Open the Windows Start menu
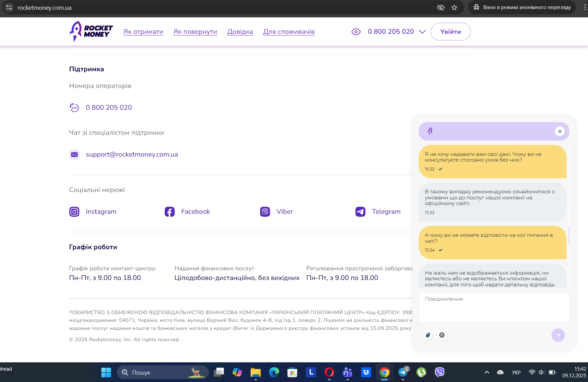The image size is (588, 382). click(x=106, y=372)
